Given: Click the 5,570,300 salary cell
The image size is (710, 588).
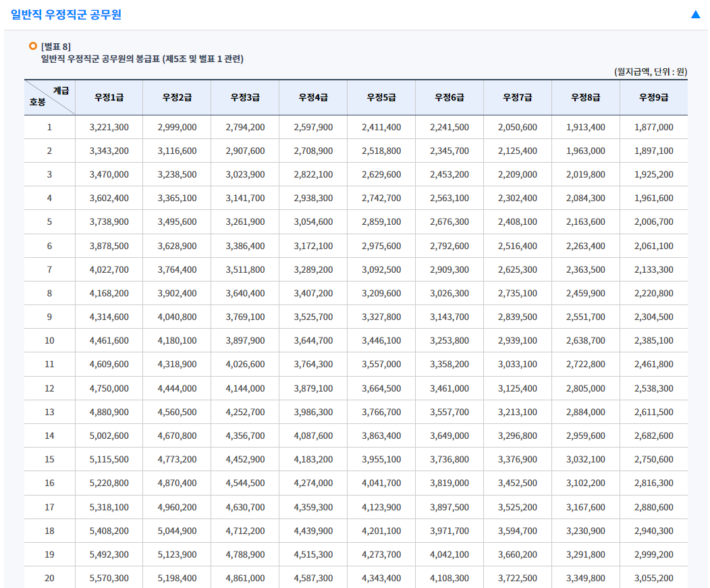Looking at the screenshot, I should [x=109, y=578].
